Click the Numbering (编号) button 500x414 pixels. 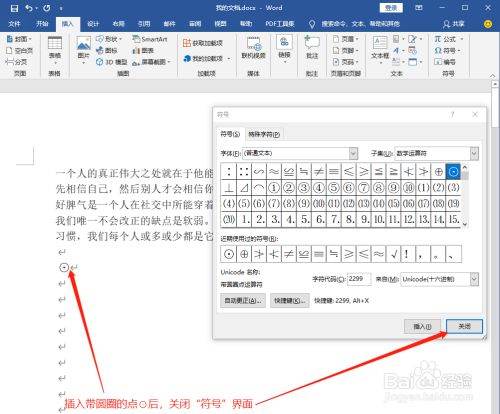pos(445,62)
